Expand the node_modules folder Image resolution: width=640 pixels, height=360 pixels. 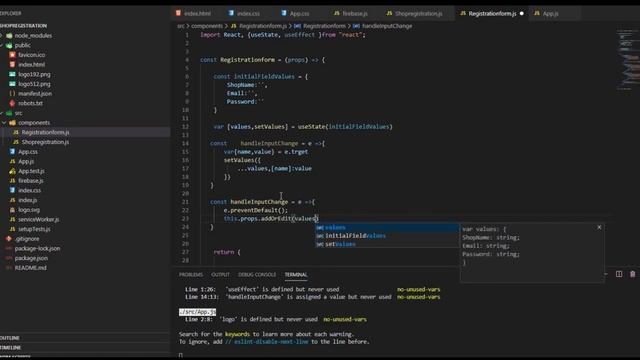[x=33, y=36]
